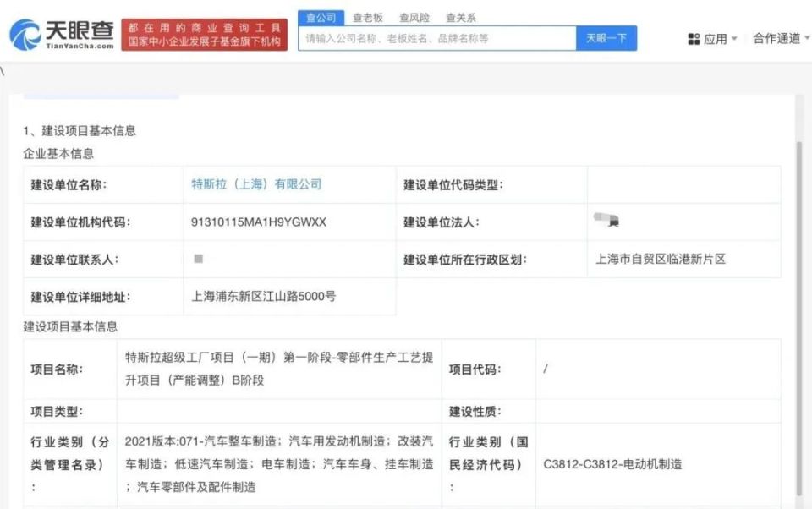
Task: Click the 2021版本:071-汽车整车制造 industry text
Action: click(279, 464)
